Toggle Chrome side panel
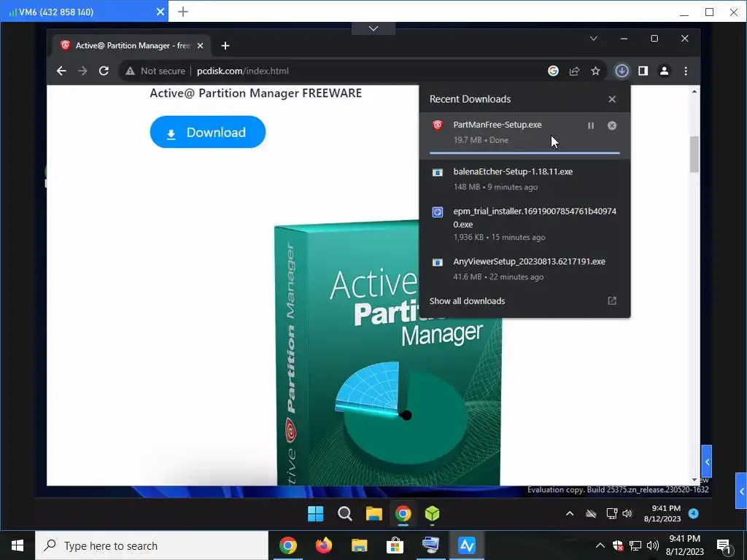 (643, 71)
